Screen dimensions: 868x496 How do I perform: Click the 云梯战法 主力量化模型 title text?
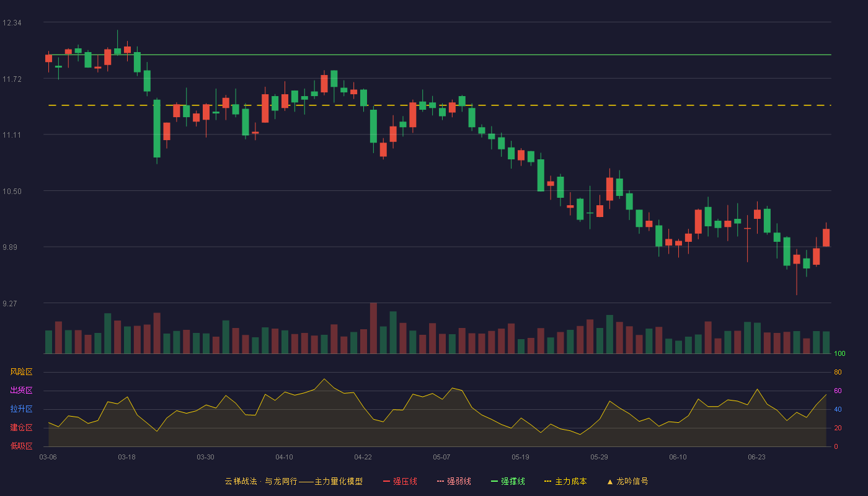click(294, 481)
